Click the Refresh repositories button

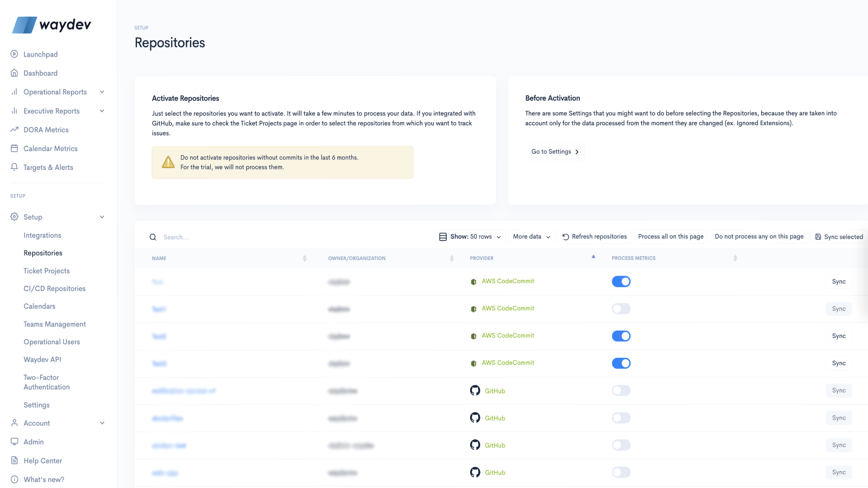[594, 237]
